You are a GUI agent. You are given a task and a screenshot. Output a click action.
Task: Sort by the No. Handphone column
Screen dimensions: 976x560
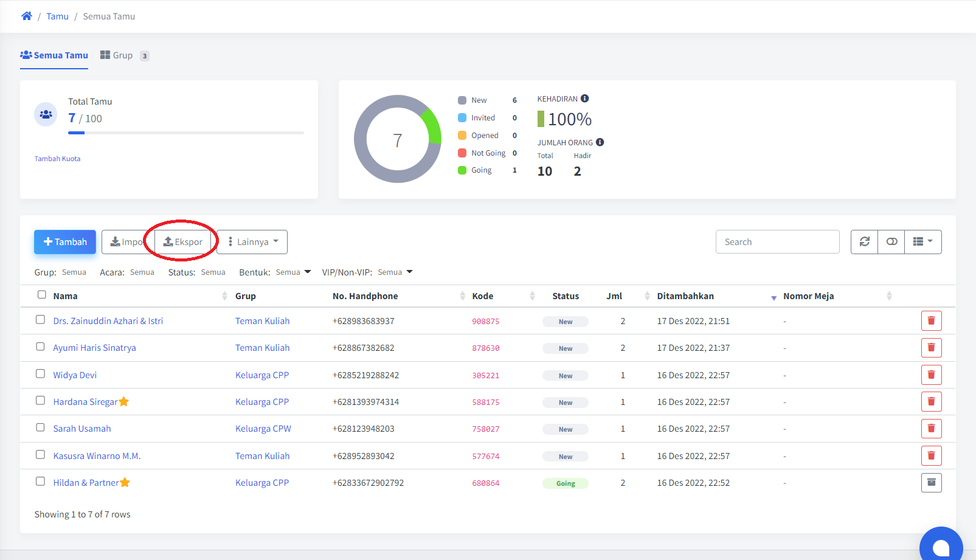398,296
